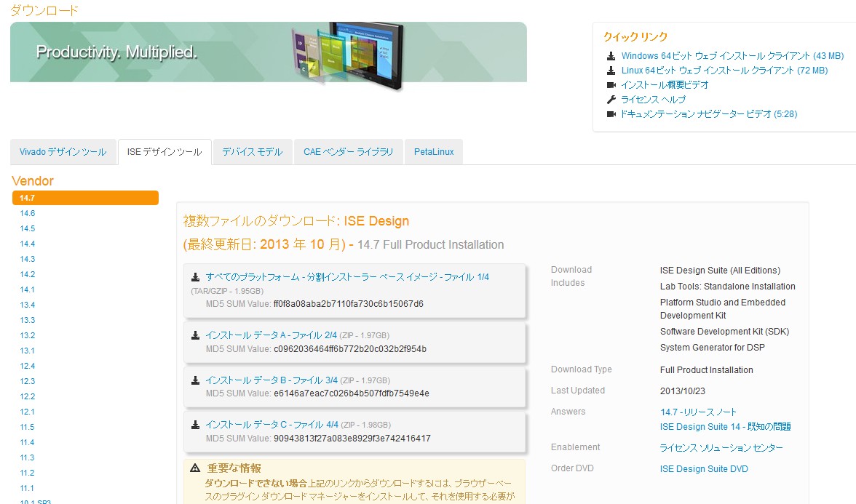
Task: Click video icon for ドキュメンテーション ナビゲーター ビデオ
Action: 611,114
